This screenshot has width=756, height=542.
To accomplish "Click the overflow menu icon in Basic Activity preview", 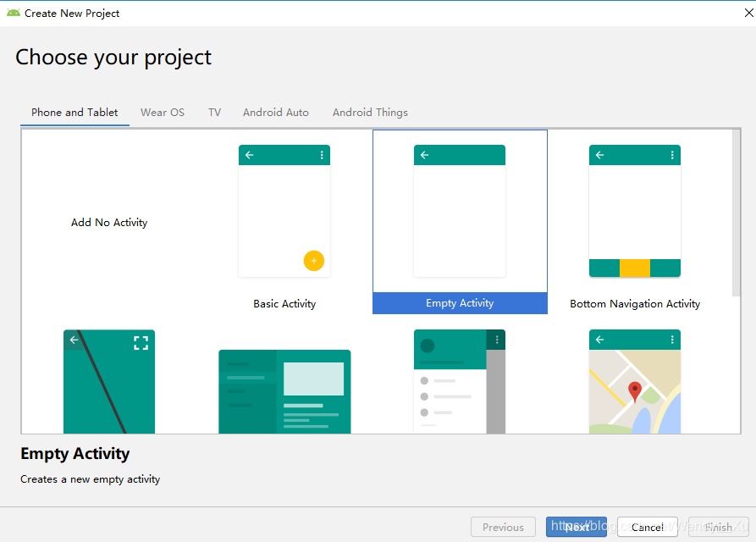I will coord(323,155).
